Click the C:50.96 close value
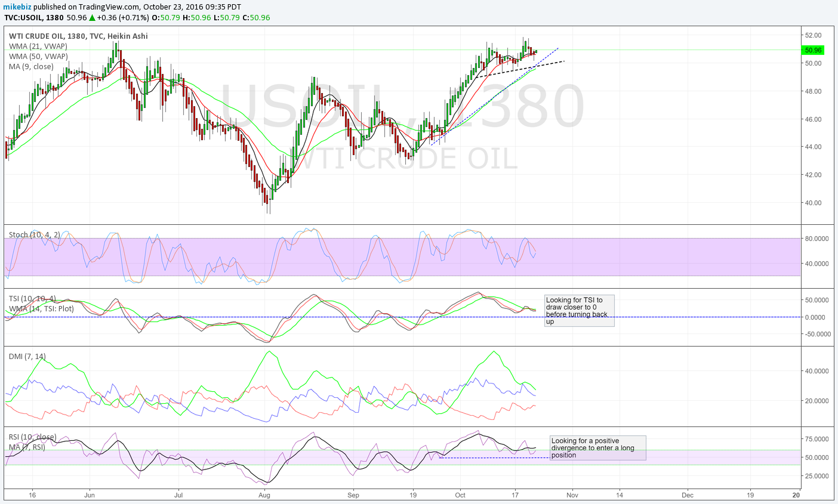 [257, 17]
